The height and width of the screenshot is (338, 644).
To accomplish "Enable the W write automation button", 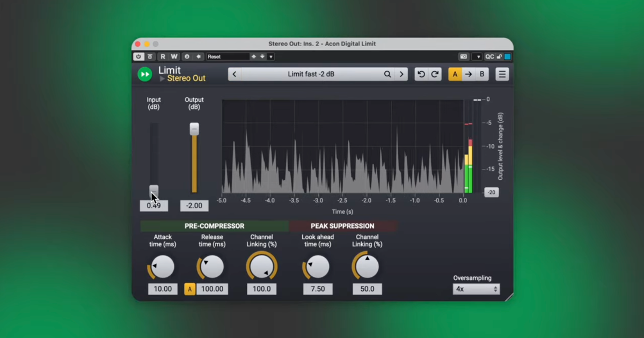I will pyautogui.click(x=174, y=56).
